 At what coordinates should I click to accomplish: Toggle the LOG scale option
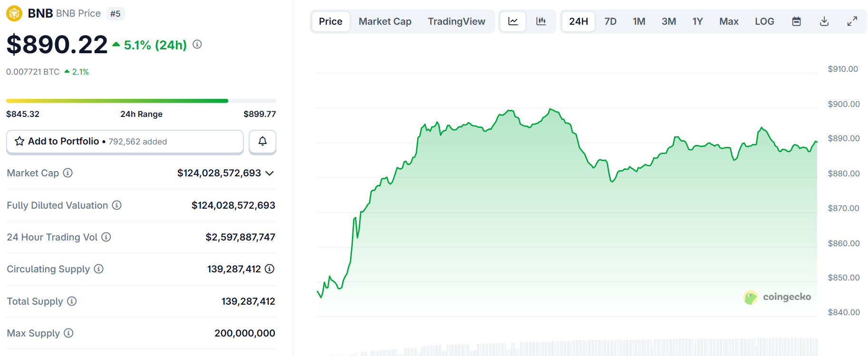(764, 21)
